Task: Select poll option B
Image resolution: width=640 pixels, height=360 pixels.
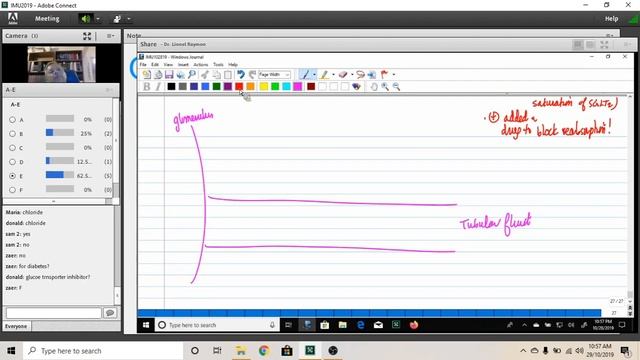Action: point(12,133)
